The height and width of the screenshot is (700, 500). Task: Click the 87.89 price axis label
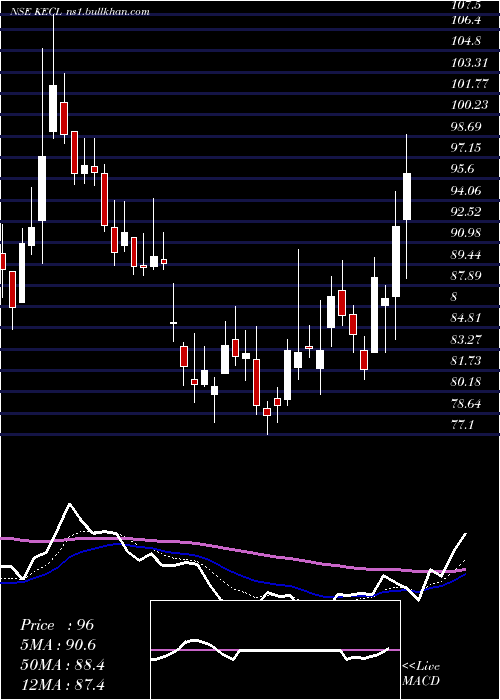(466, 275)
